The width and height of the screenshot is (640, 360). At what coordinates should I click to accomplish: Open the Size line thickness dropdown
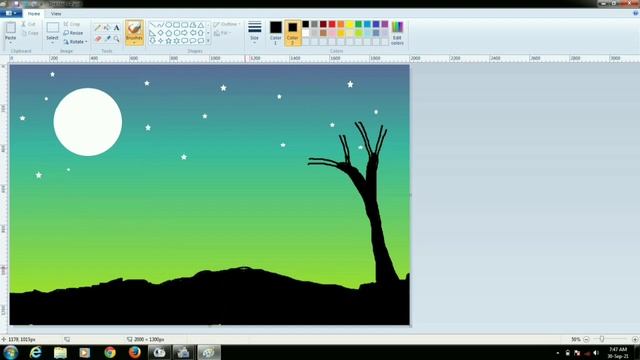[255, 33]
